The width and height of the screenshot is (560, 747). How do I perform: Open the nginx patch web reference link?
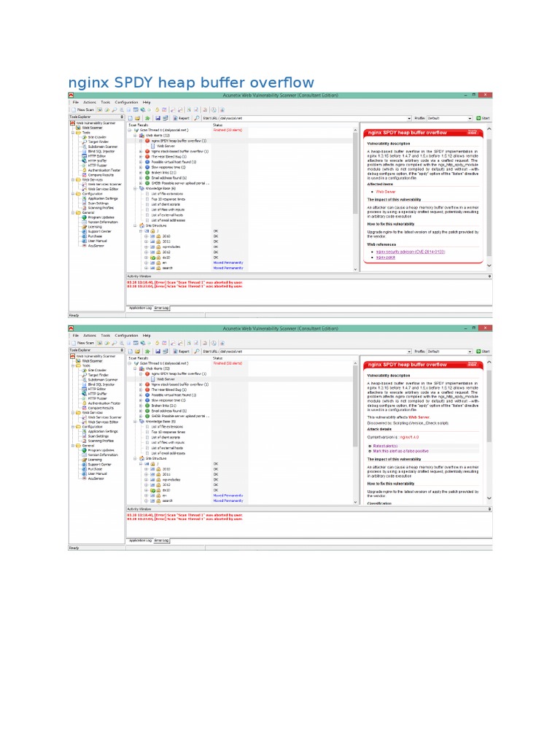pos(386,258)
